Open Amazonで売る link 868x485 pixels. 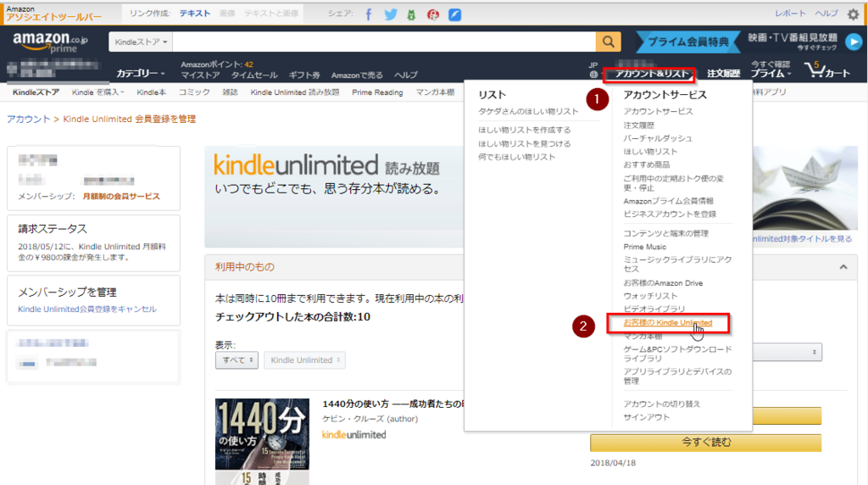pos(357,75)
